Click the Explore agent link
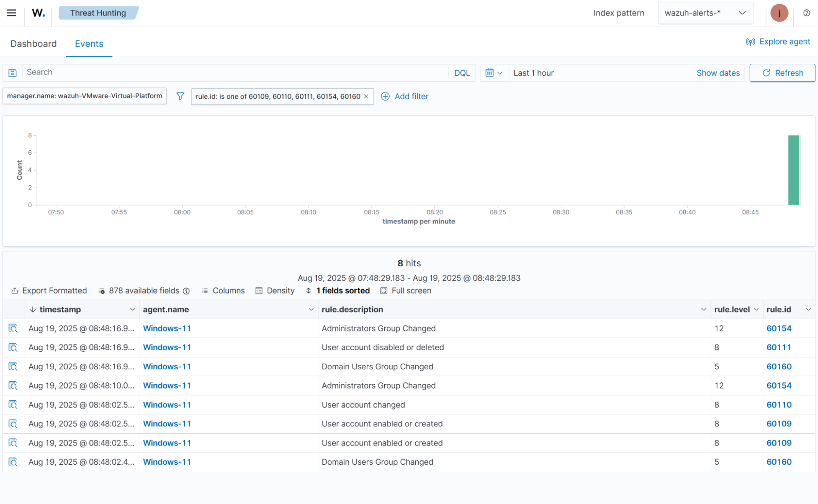The width and height of the screenshot is (818, 504). (x=778, y=42)
